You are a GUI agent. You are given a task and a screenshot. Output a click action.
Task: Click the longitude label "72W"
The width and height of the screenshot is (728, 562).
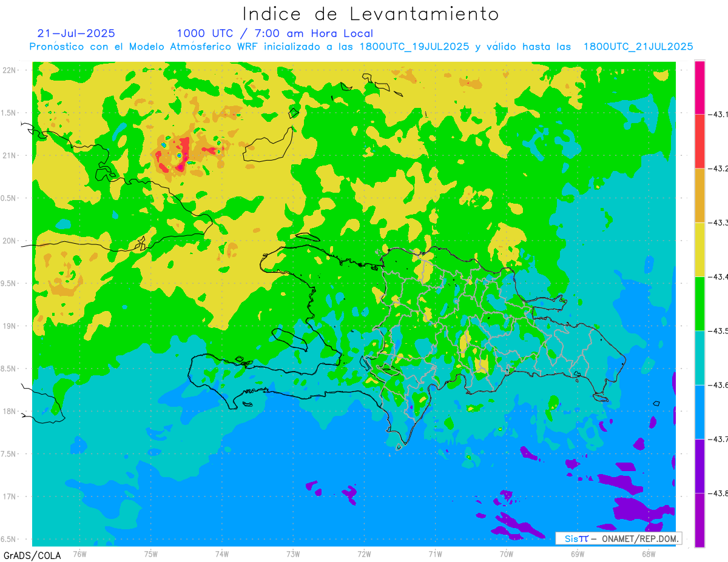[364, 554]
